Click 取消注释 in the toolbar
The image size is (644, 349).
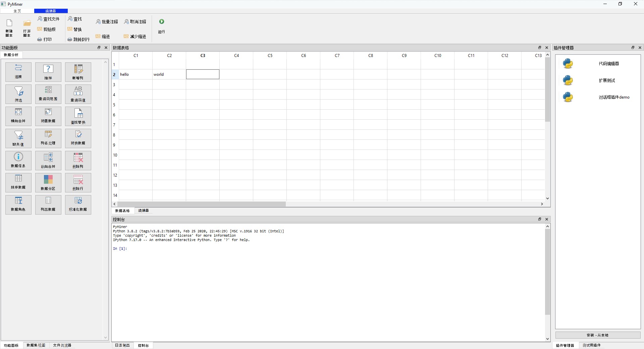pyautogui.click(x=135, y=22)
